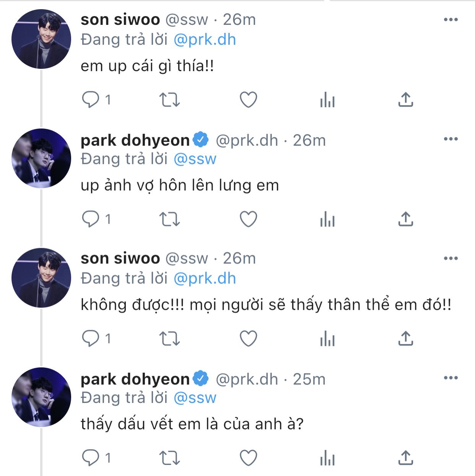This screenshot has height=476, width=475.
Task: Open son siwoo's avatar on top tweet
Action: (41, 39)
